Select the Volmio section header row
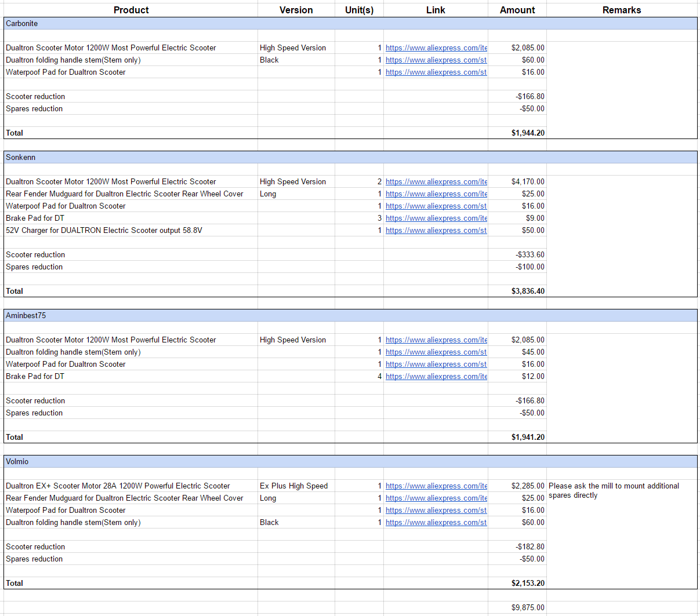The image size is (700, 616). (x=350, y=461)
